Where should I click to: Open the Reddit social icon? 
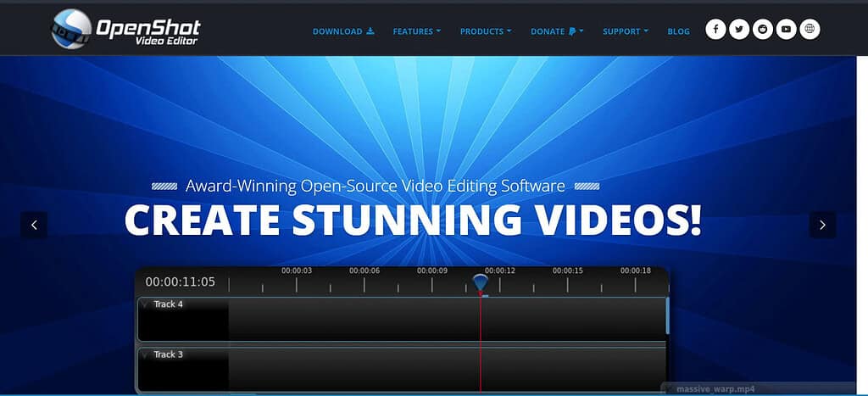click(x=763, y=30)
